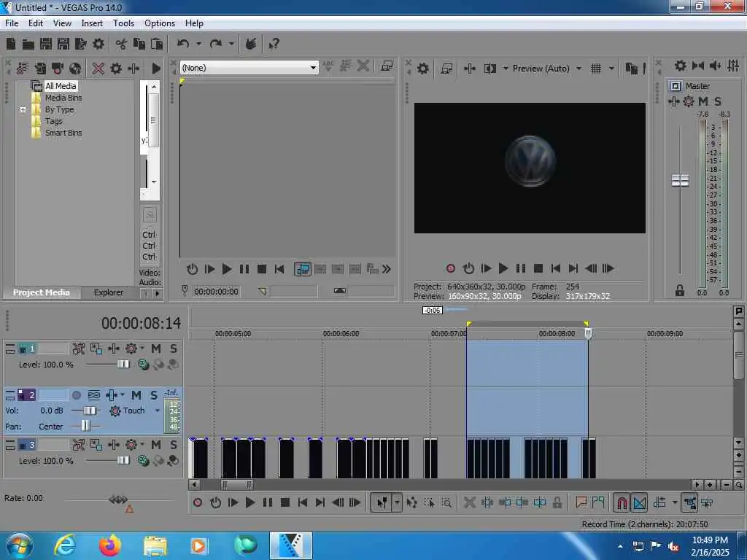Open Windows Start button
Image resolution: width=747 pixels, height=560 pixels.
click(19, 545)
